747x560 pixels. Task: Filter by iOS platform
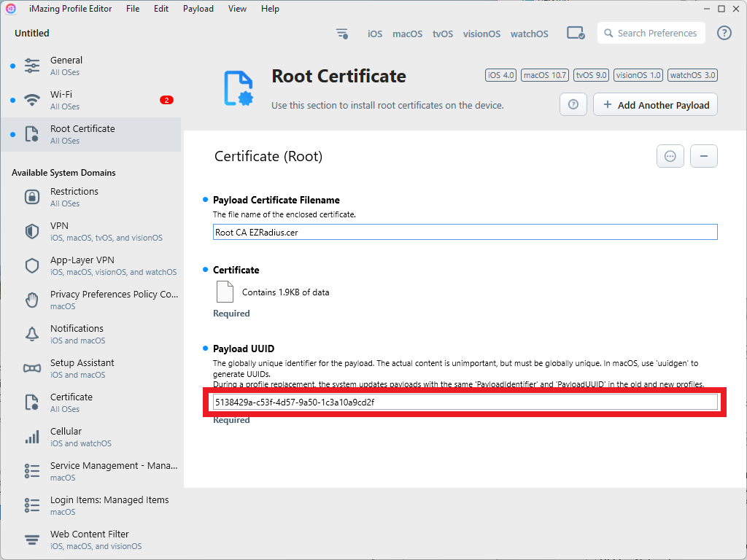375,34
